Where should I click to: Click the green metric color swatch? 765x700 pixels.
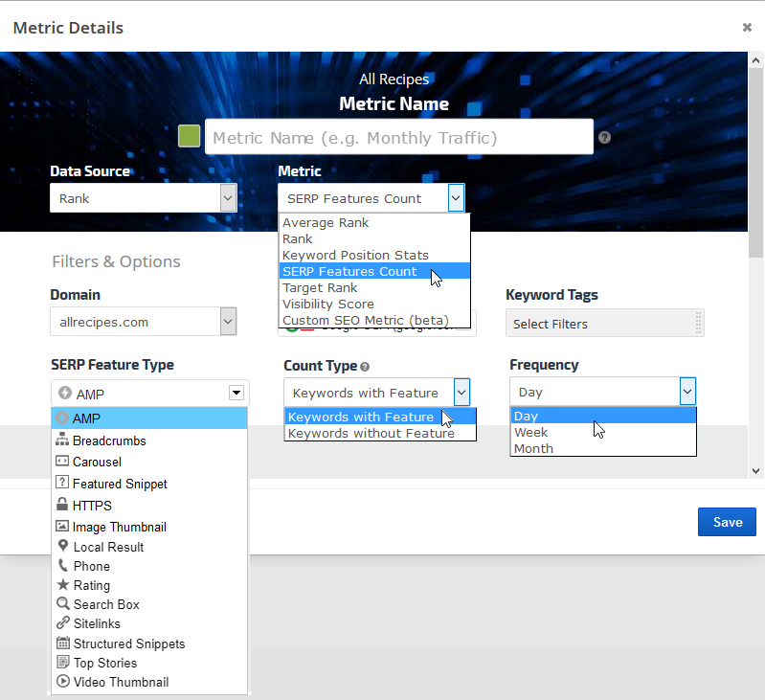point(190,137)
